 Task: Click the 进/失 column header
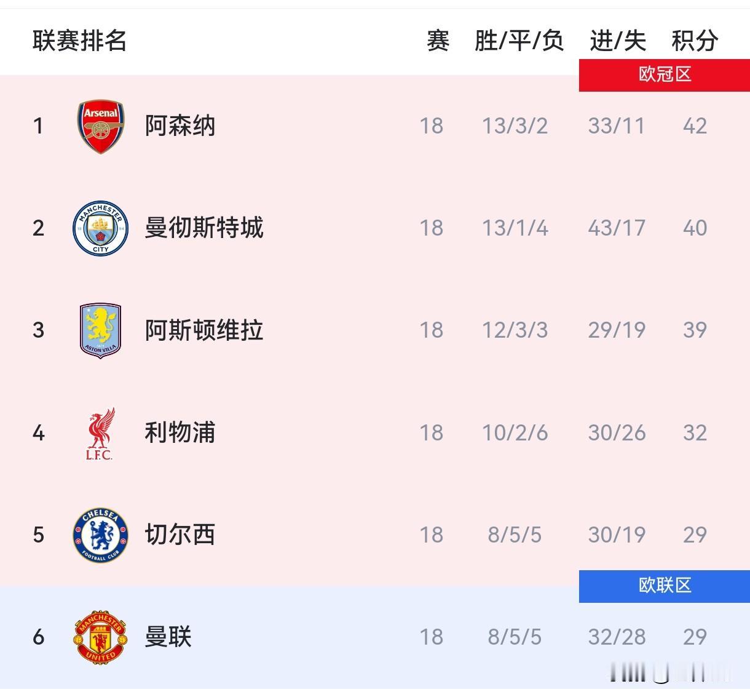click(x=617, y=41)
